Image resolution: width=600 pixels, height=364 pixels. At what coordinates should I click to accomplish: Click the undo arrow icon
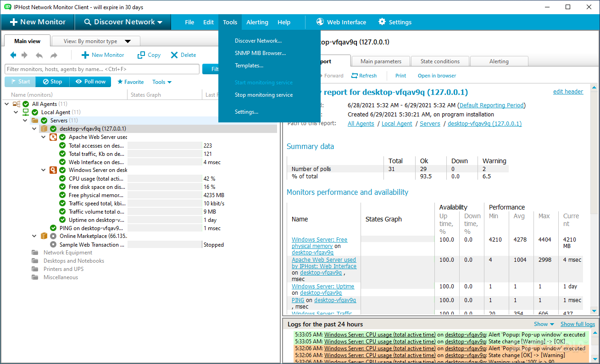(x=39, y=55)
